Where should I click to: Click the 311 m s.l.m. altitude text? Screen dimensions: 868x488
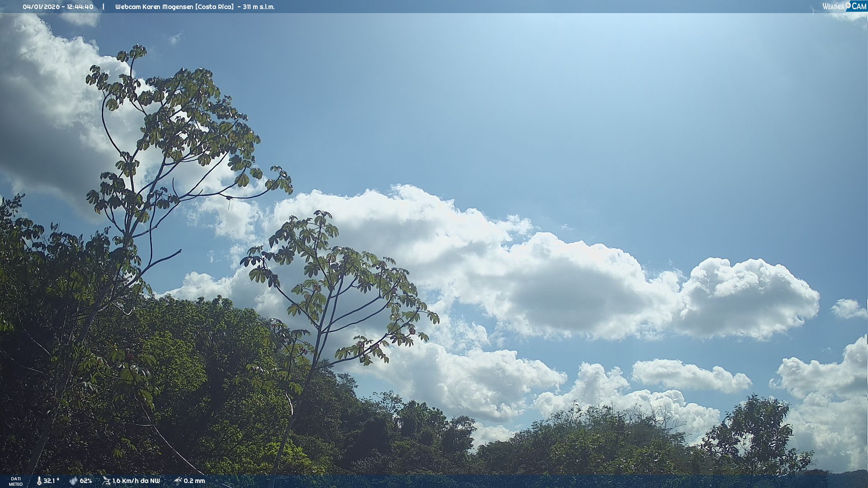tap(259, 7)
